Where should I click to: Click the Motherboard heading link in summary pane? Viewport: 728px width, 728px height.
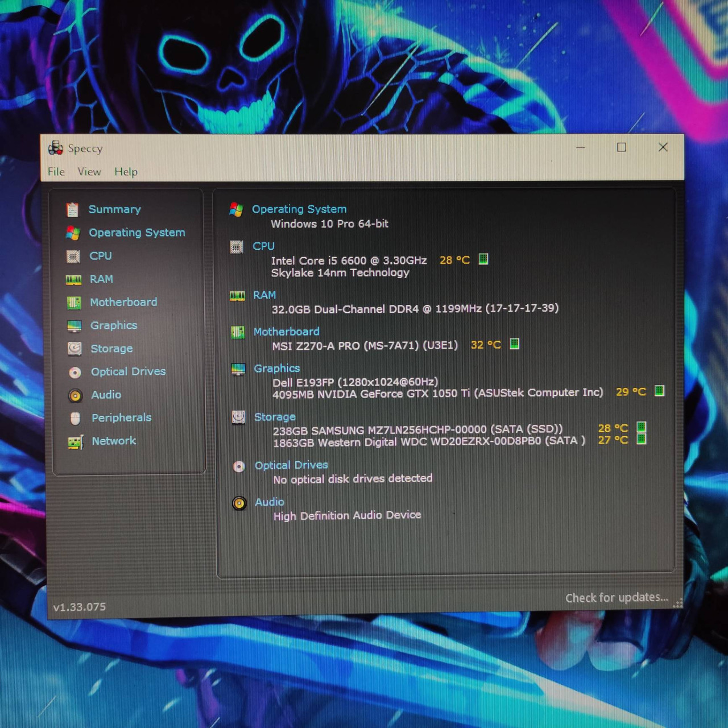[x=286, y=332]
